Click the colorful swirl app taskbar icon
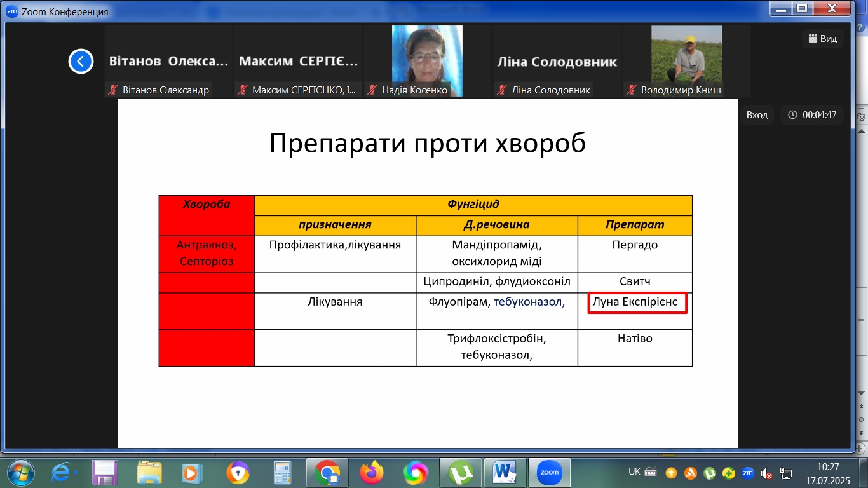The image size is (868, 488). 416,473
